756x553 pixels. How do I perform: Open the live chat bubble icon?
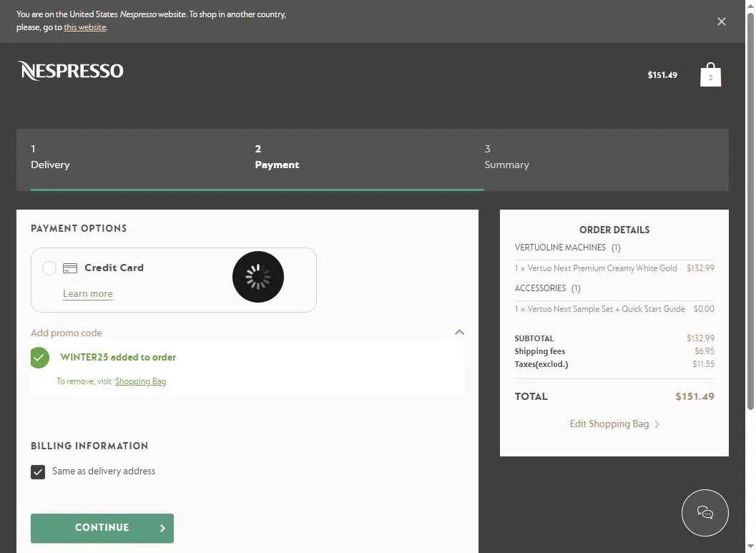pyautogui.click(x=705, y=512)
